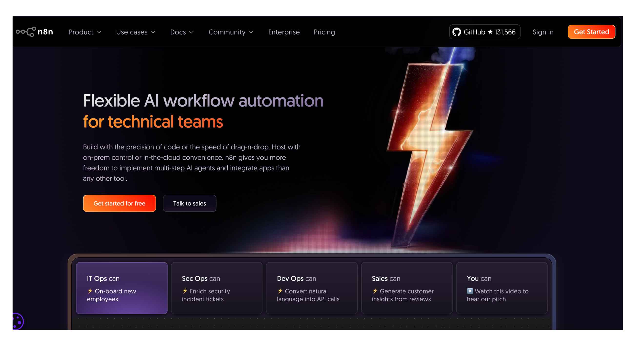The width and height of the screenshot is (644, 362).
Task: Go to the Pricing page
Action: click(324, 32)
